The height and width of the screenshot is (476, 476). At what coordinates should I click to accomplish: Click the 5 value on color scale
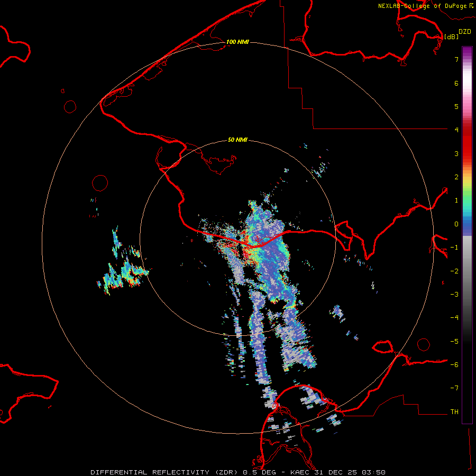(x=456, y=106)
